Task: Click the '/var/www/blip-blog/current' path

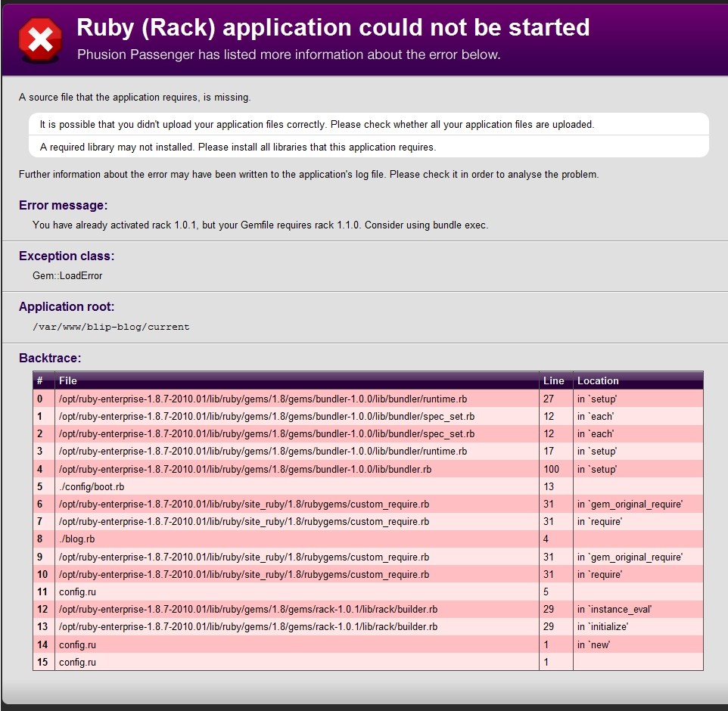Action: coord(111,327)
